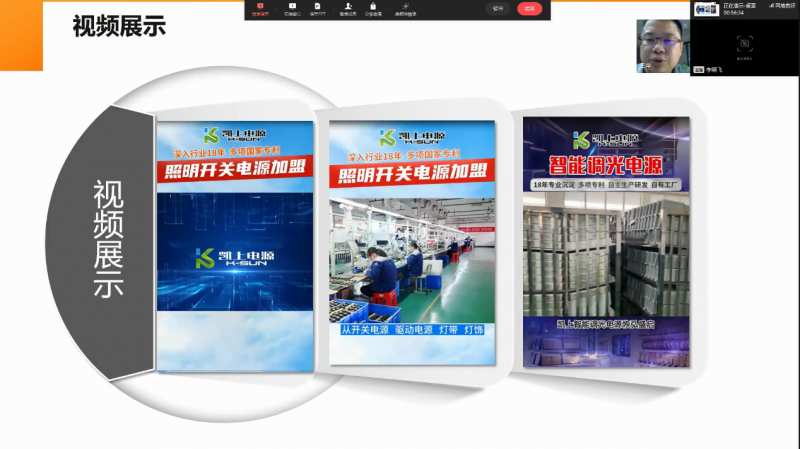Click the camera-off icon in black panel
The image size is (800, 449).
click(x=744, y=44)
